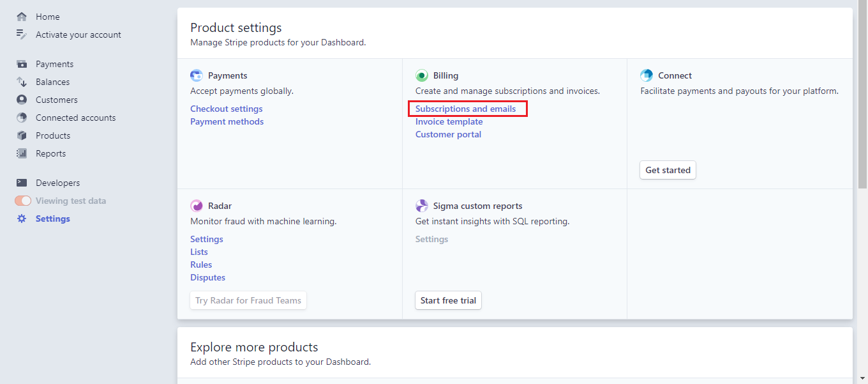Click the Product settings heading
The width and height of the screenshot is (868, 384).
[236, 27]
